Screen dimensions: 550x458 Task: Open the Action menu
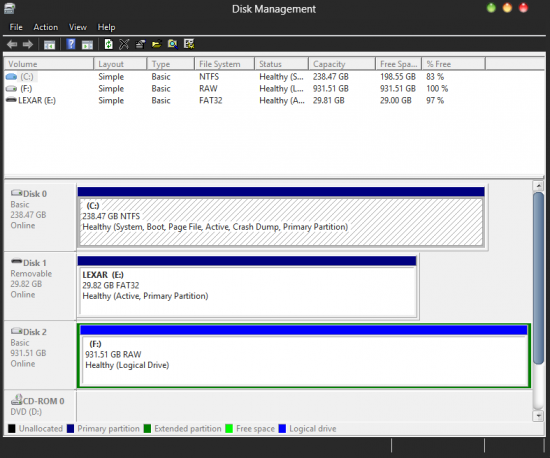(x=46, y=27)
